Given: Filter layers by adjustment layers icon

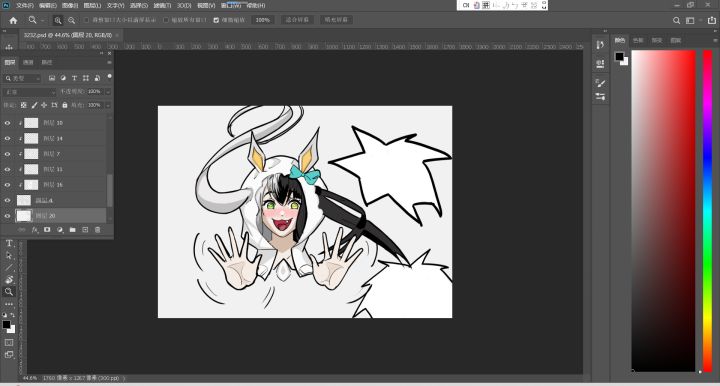Looking at the screenshot, I should pyautogui.click(x=63, y=78).
